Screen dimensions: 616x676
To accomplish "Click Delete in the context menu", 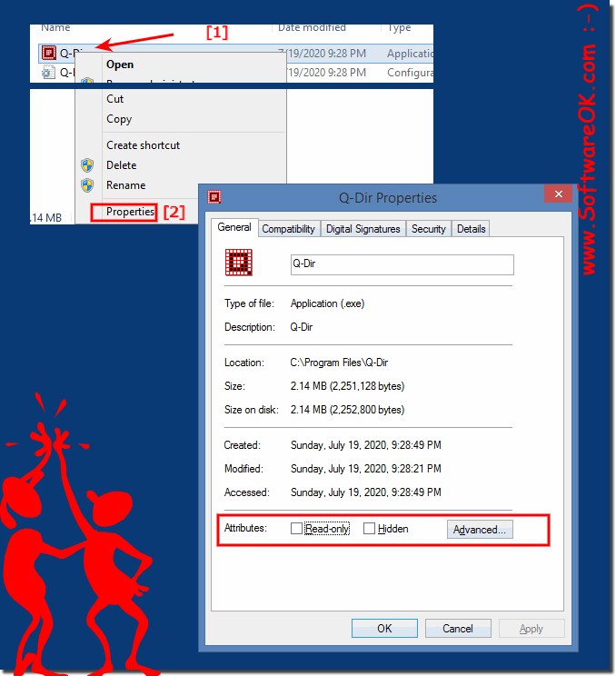I will pyautogui.click(x=122, y=165).
